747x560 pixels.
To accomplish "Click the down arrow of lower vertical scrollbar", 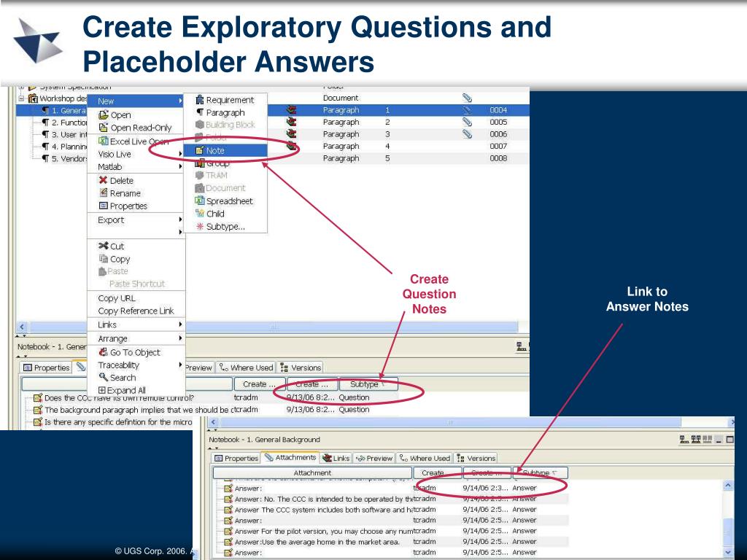I will (x=728, y=553).
